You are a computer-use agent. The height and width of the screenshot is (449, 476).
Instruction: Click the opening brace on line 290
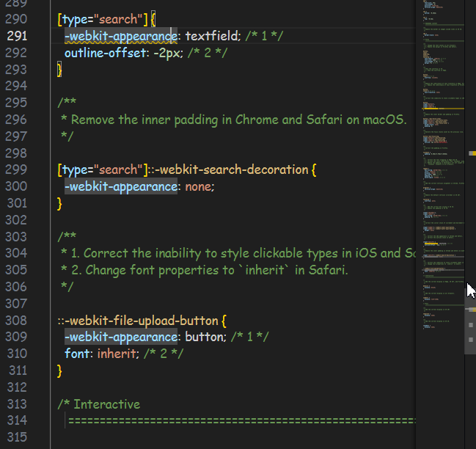tap(153, 19)
